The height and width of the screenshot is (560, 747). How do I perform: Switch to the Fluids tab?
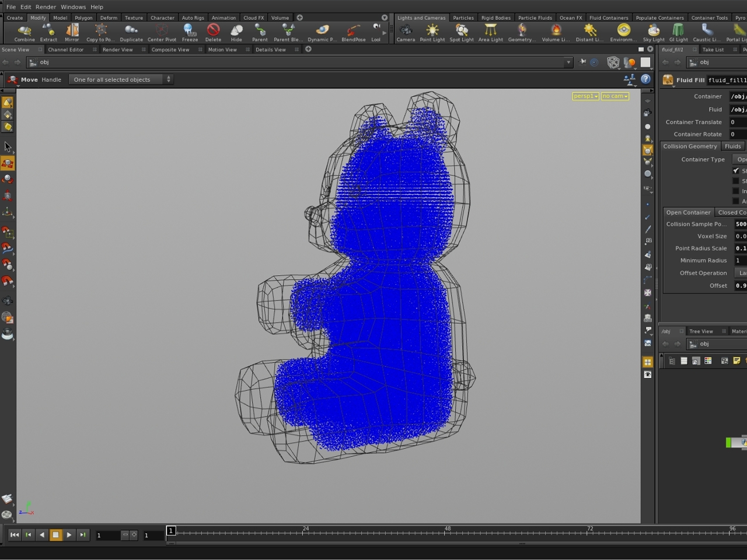click(x=732, y=146)
